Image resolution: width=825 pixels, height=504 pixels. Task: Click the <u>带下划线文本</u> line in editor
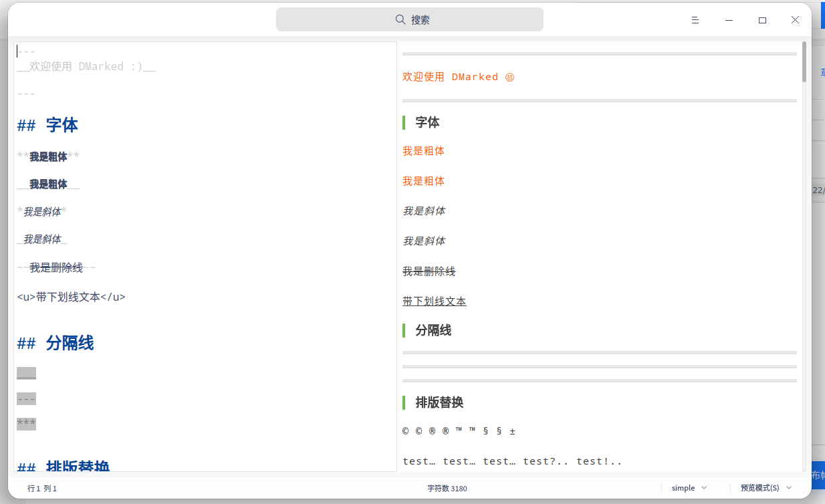pos(72,297)
